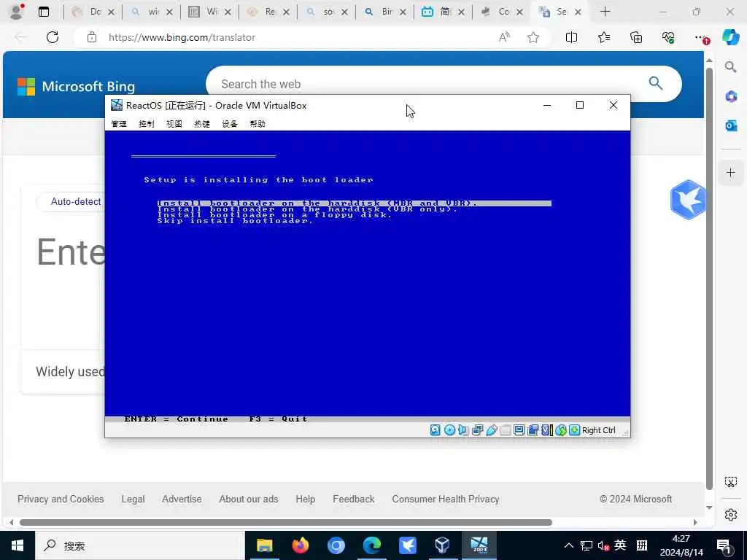Image resolution: width=747 pixels, height=560 pixels.
Task: Open the Auto-detect language dropdown
Action: coord(71,201)
